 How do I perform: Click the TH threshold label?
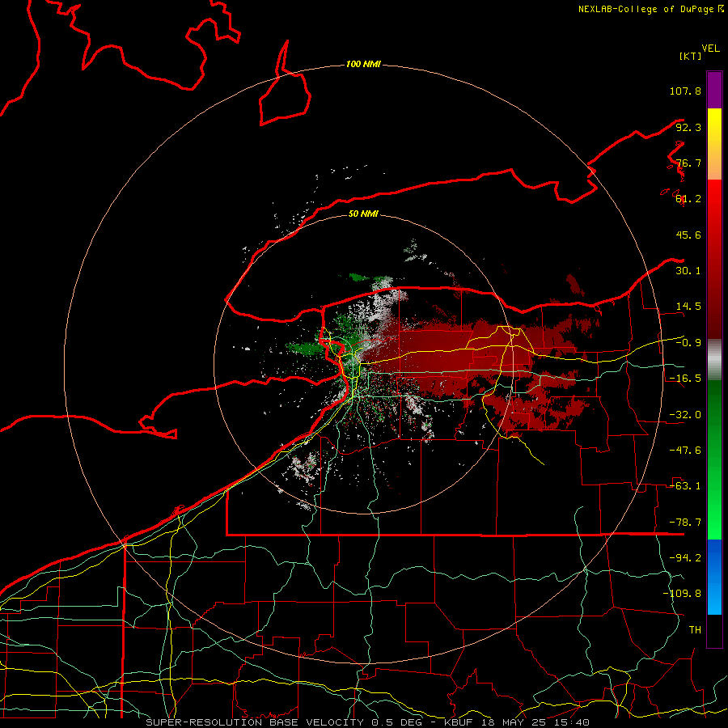tap(695, 630)
